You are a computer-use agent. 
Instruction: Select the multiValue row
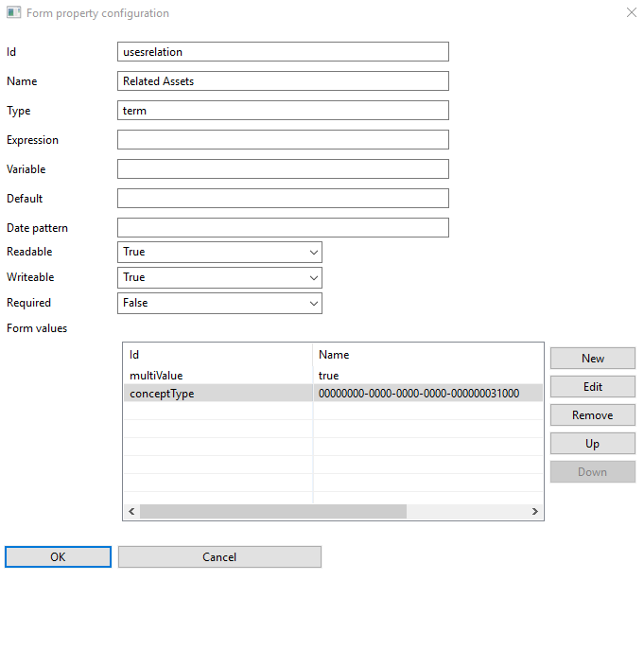click(x=218, y=376)
